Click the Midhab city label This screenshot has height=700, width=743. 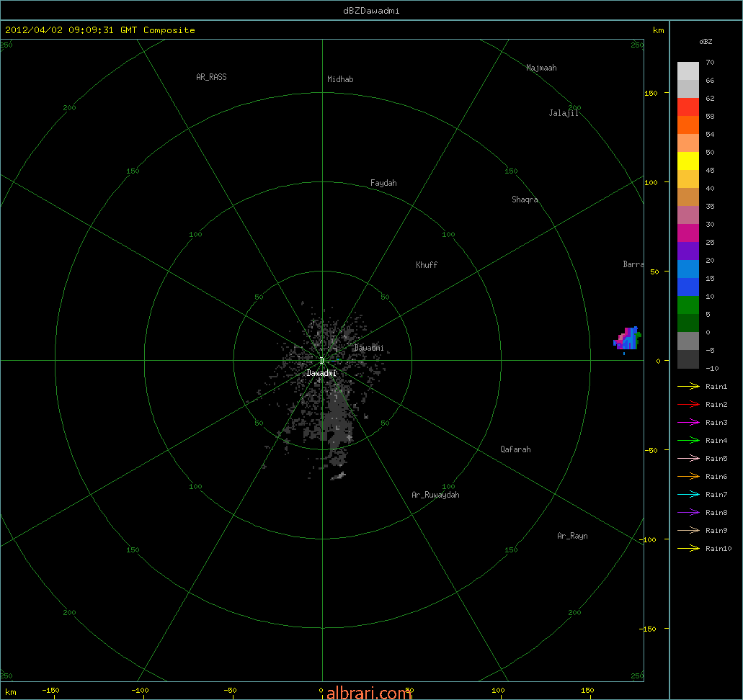click(340, 79)
